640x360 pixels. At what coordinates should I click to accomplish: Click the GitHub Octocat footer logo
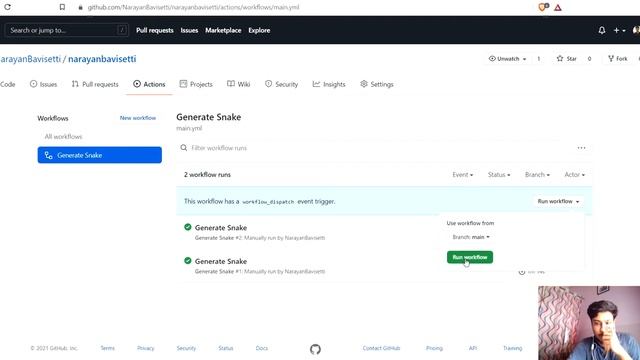pos(315,349)
